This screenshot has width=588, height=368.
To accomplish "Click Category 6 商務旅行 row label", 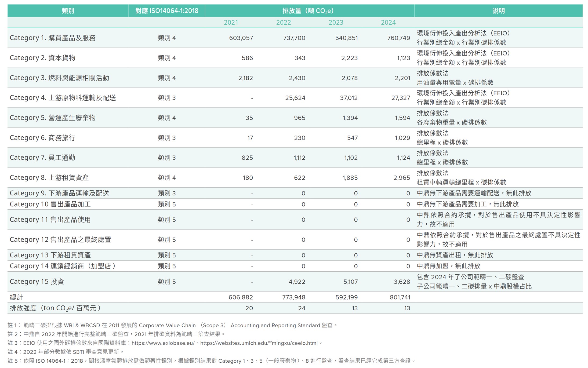I will coord(42,138).
